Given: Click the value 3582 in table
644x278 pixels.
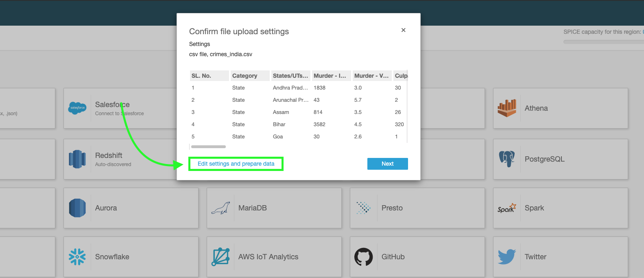Looking at the screenshot, I should [319, 125].
